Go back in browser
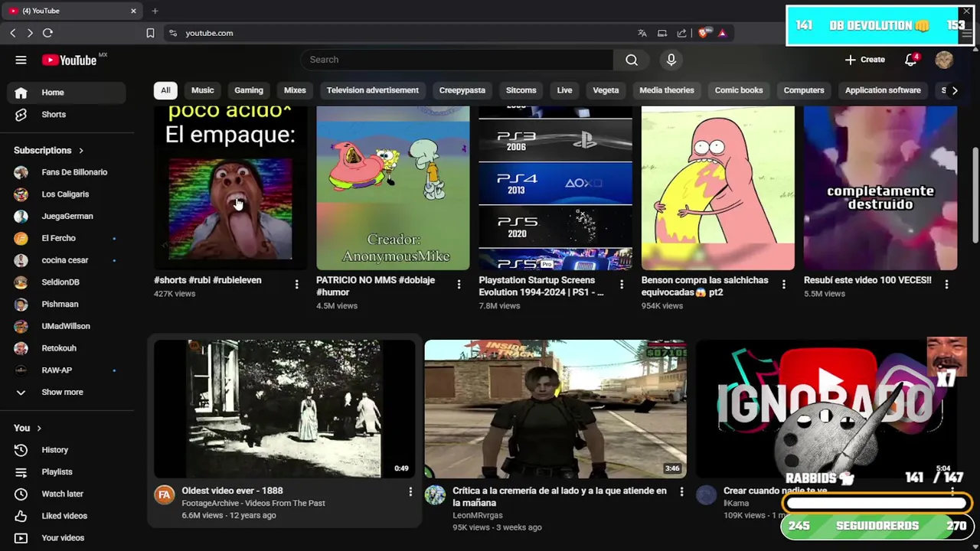 (x=13, y=33)
